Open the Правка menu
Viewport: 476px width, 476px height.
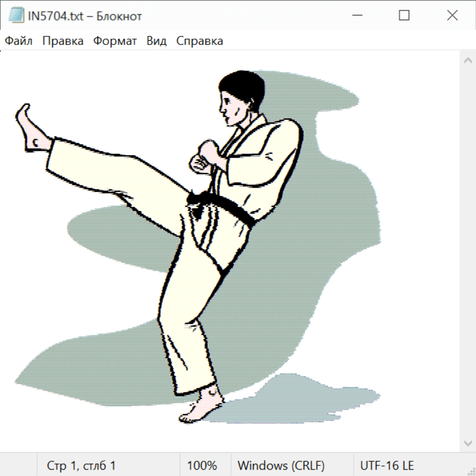tap(63, 41)
